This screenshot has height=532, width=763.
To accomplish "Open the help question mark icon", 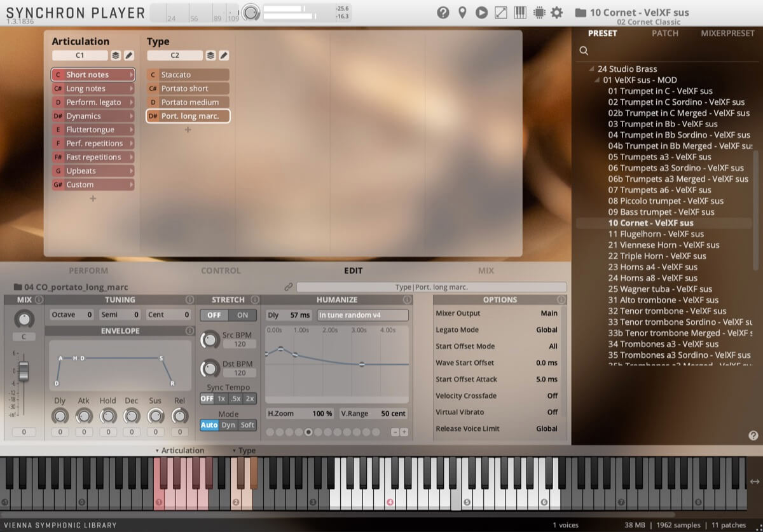I will coord(443,12).
